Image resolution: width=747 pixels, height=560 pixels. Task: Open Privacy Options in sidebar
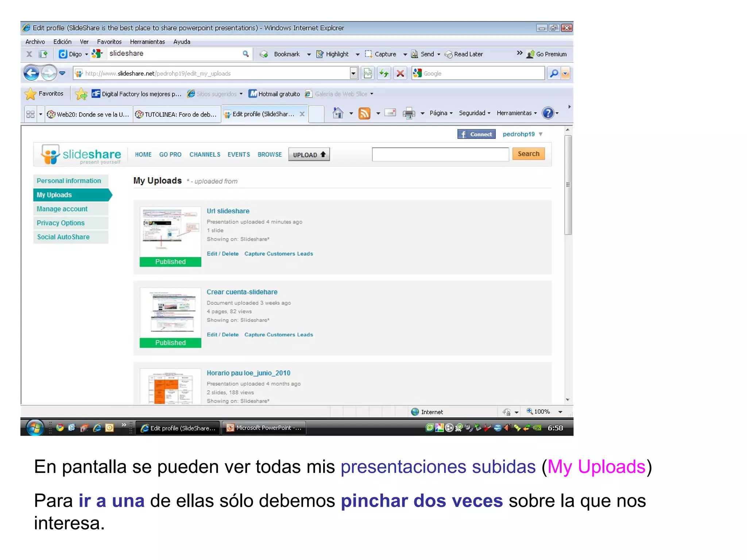coord(71,223)
